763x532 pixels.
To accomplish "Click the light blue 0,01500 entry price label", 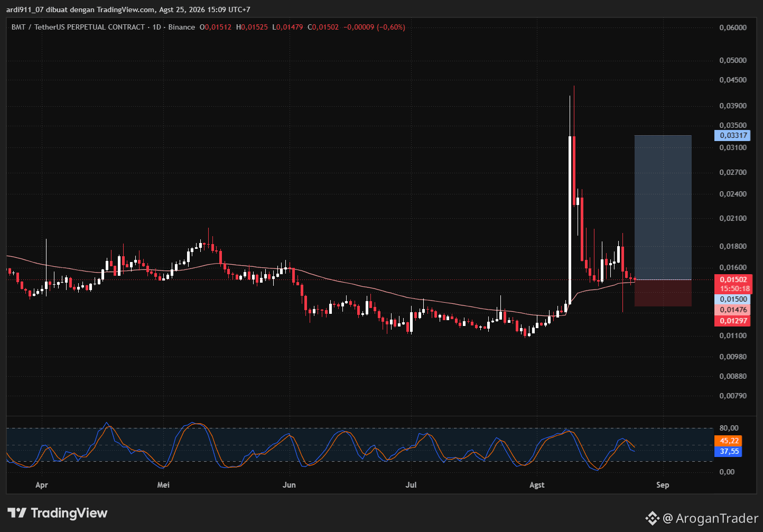I will [x=732, y=299].
